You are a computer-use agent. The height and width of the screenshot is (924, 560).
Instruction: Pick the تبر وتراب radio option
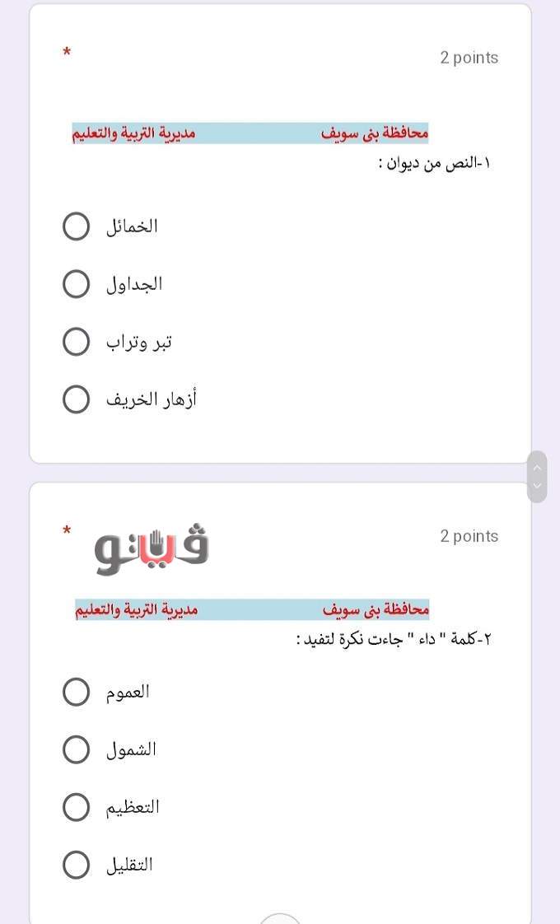[x=77, y=342]
